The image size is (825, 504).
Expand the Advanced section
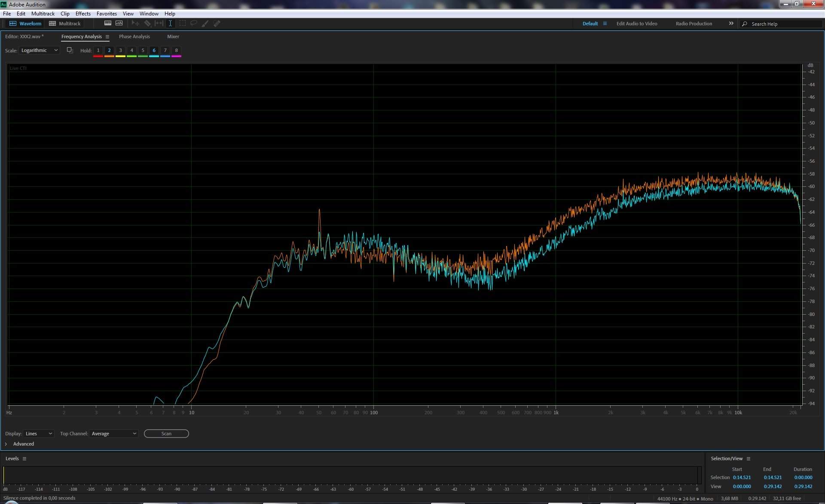6,444
